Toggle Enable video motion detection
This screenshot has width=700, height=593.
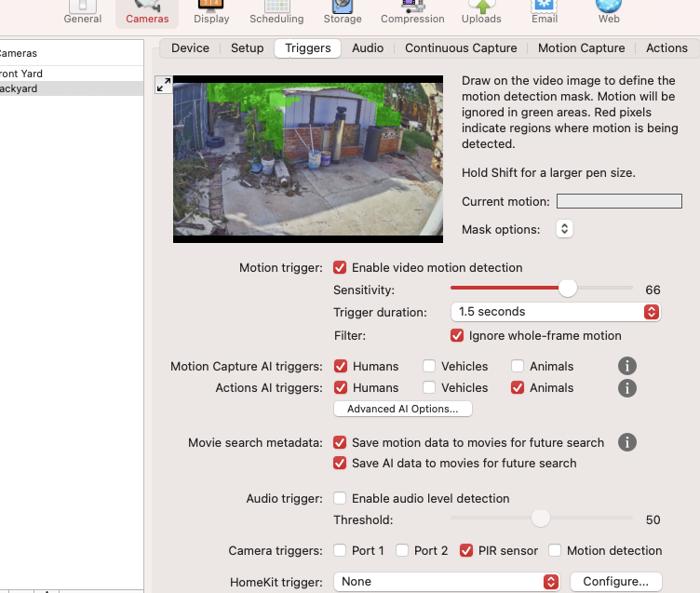[340, 267]
